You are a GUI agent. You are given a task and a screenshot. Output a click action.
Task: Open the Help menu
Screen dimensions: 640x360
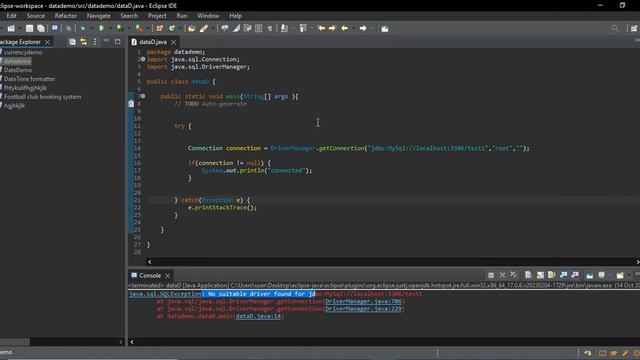point(236,16)
